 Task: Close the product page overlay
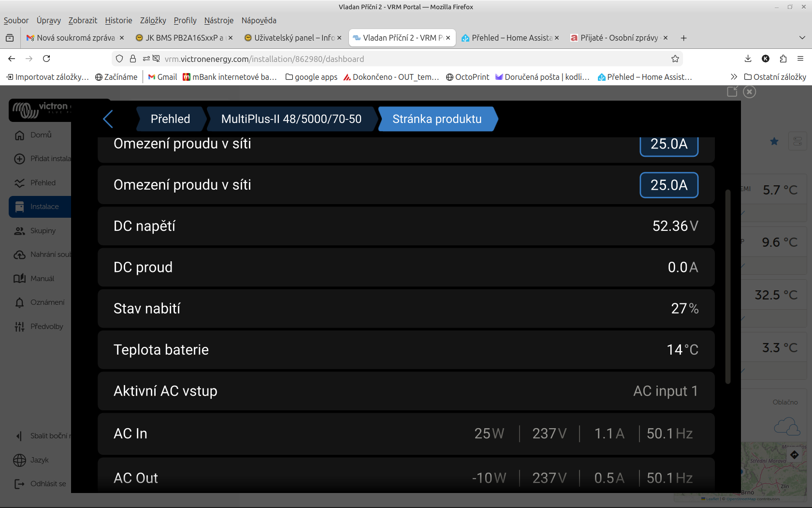click(749, 92)
